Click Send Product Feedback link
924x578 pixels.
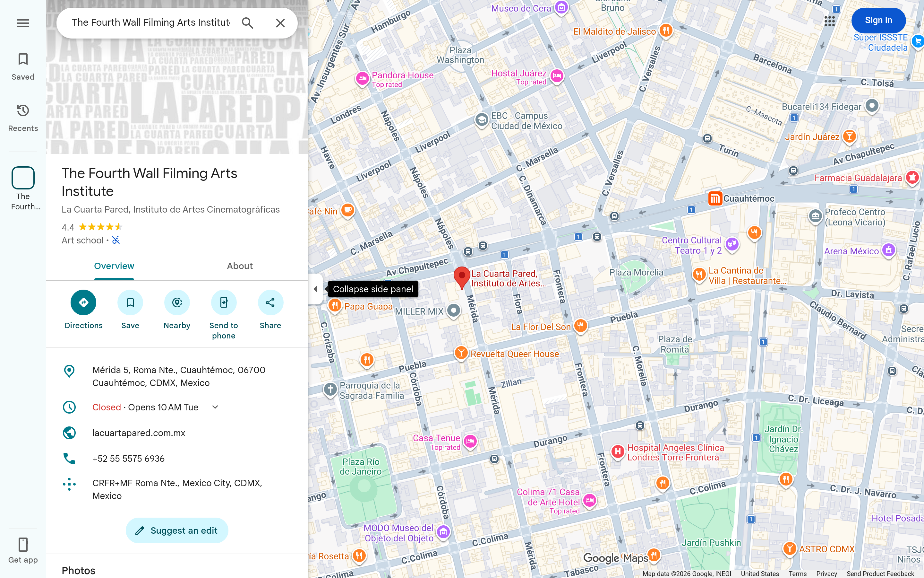(880, 574)
